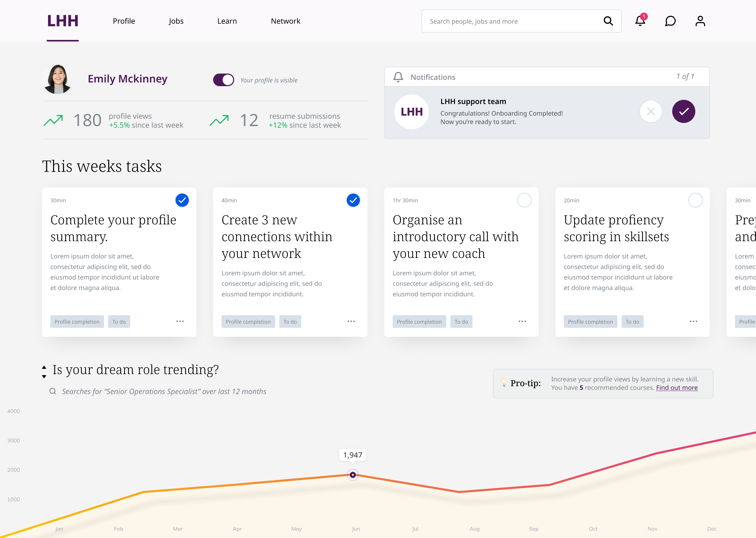Screen dimensions: 756x538
Task: Open more options on new connections card
Action: 351,321
